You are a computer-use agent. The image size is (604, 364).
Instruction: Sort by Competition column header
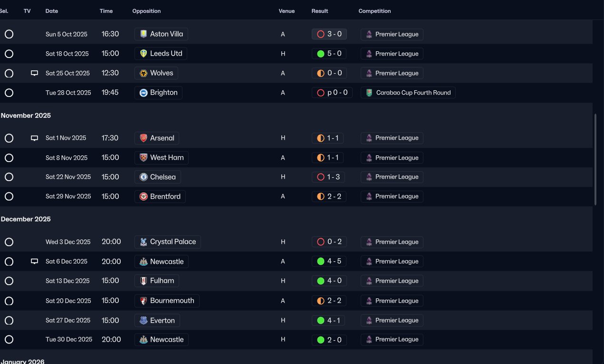[x=374, y=11]
